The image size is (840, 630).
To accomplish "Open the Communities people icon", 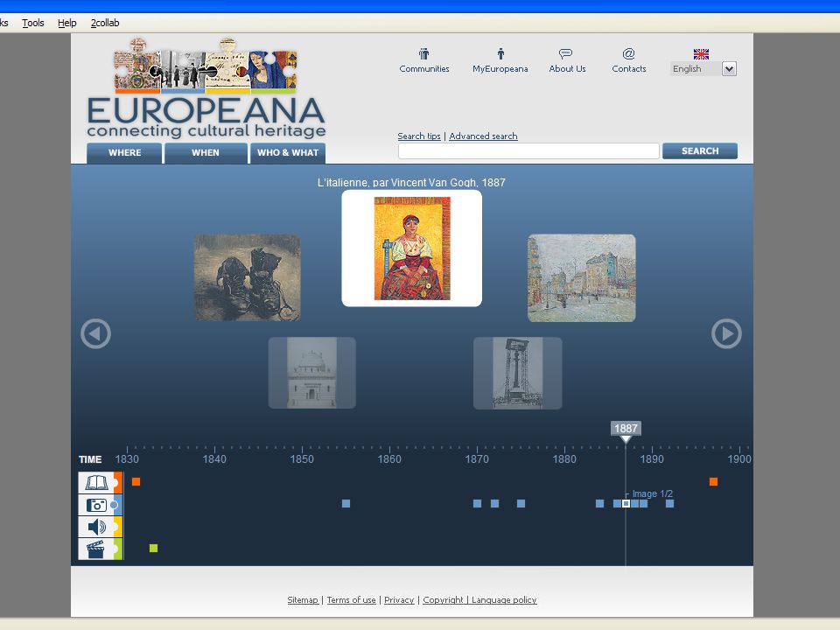I will pyautogui.click(x=423, y=53).
